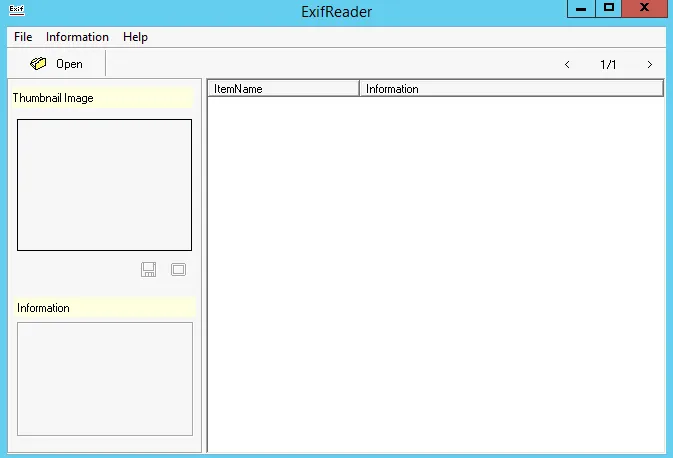The width and height of the screenshot is (673, 458).
Task: Open the Help menu
Action: 135,37
